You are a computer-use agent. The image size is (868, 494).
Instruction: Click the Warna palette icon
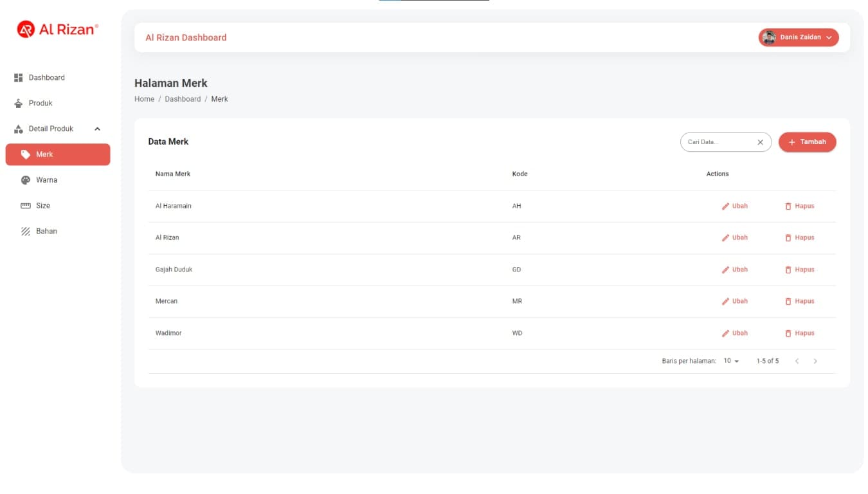pyautogui.click(x=26, y=180)
